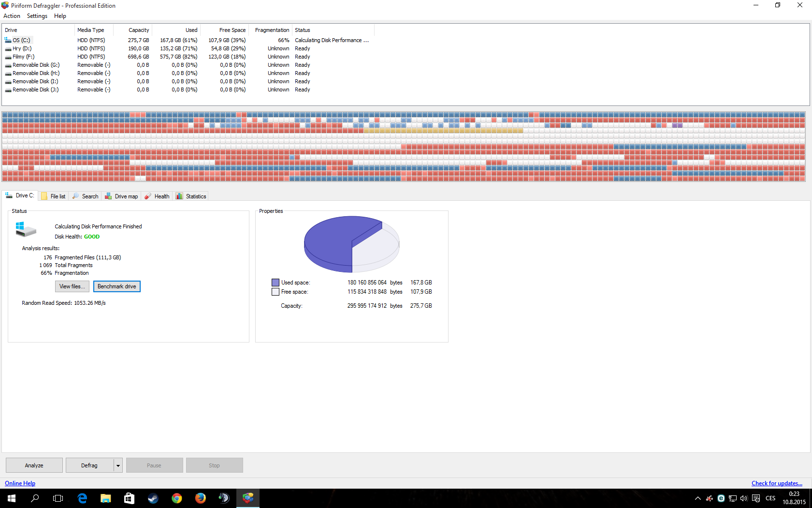812x508 pixels.
Task: Click the yellow blocks in the drive map
Action: [x=443, y=131]
